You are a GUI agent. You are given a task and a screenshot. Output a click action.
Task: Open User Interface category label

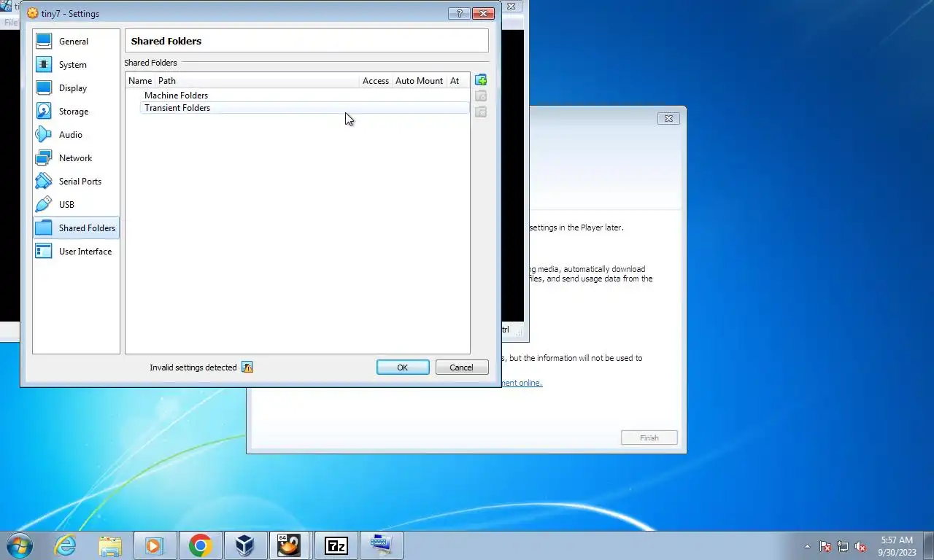(85, 252)
